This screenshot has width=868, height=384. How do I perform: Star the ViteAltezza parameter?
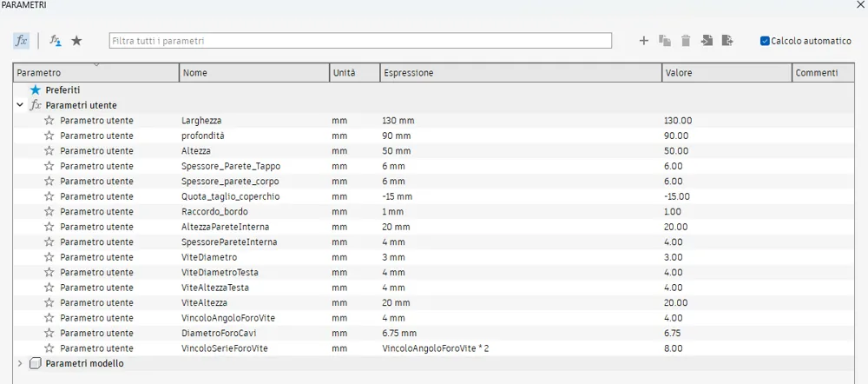[49, 302]
